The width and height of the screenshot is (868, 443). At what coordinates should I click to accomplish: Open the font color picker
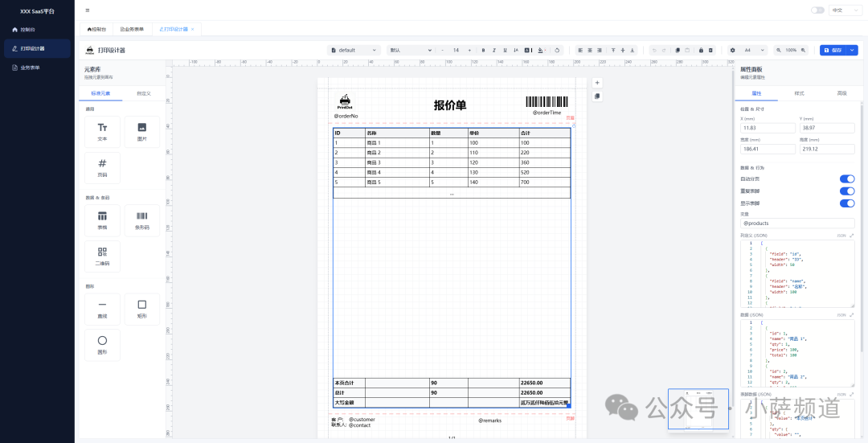[529, 51]
